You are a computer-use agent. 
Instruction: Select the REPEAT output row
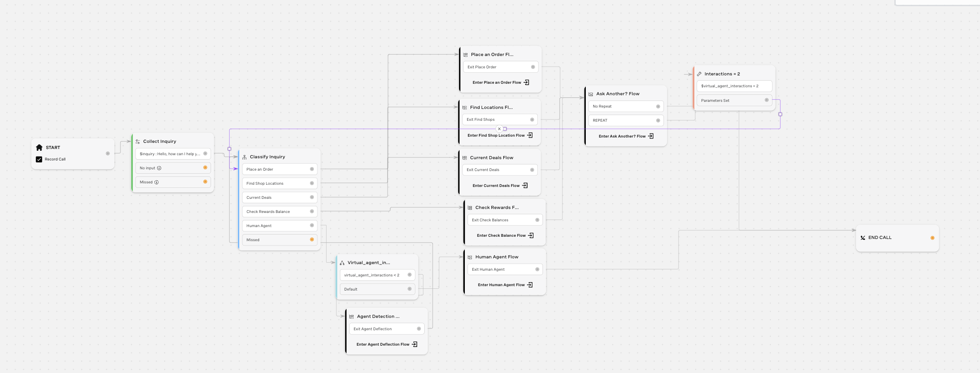click(626, 120)
